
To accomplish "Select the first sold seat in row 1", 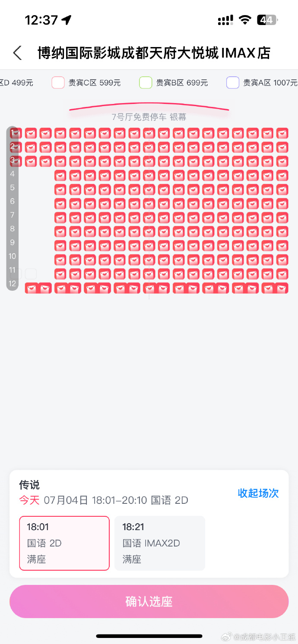I will point(16,133).
